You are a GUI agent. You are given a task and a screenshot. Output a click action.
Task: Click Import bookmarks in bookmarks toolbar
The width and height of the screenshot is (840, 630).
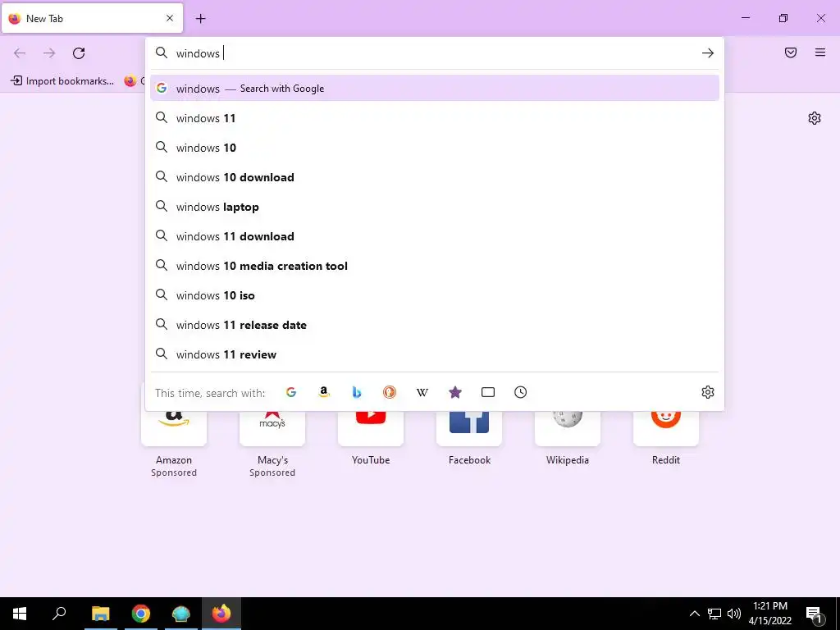62,81
